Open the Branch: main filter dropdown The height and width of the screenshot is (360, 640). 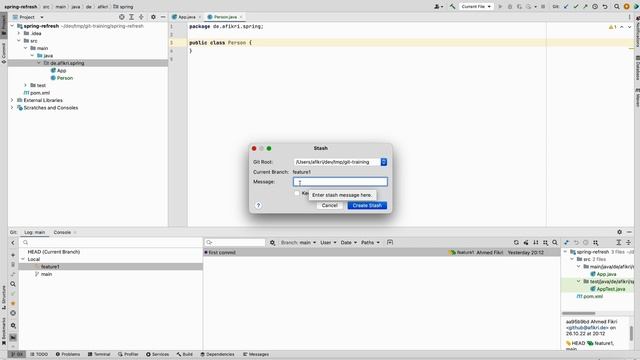298,242
